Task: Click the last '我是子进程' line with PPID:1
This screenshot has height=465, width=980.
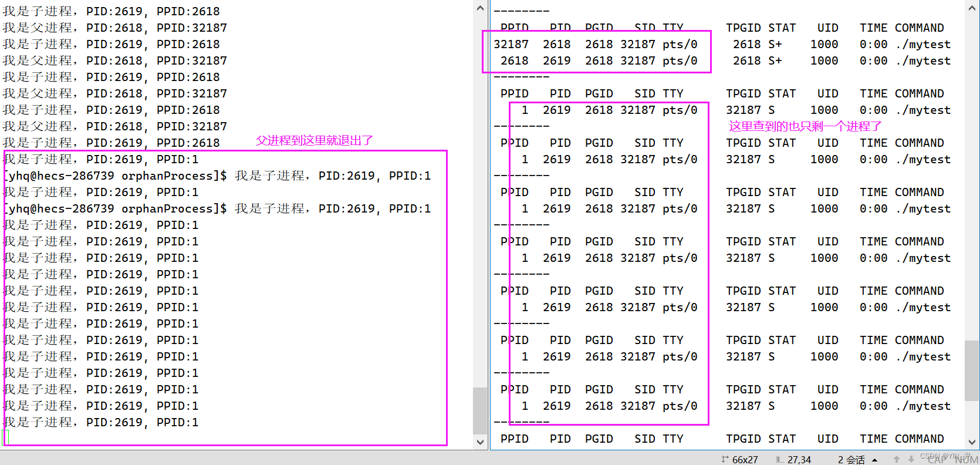Action: pyautogui.click(x=101, y=422)
